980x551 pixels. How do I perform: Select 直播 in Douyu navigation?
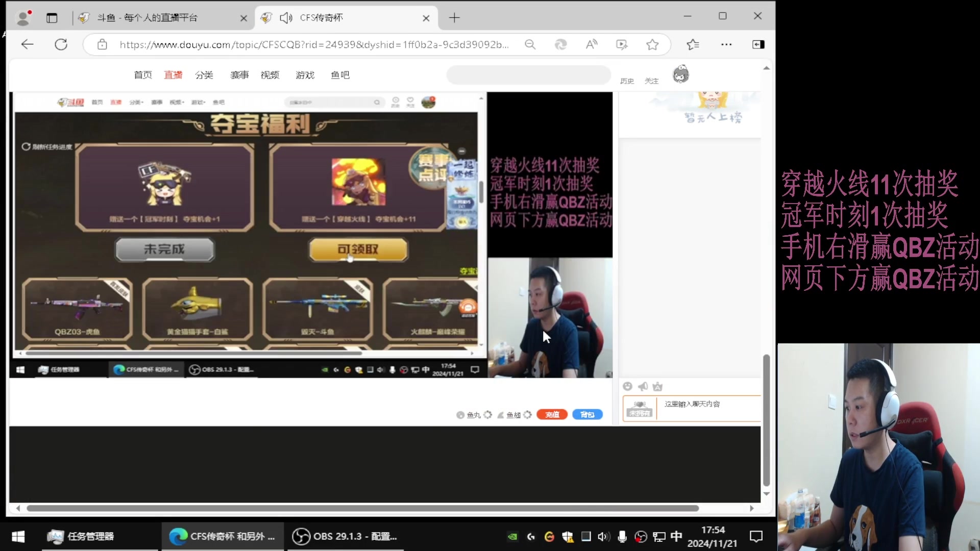173,75
